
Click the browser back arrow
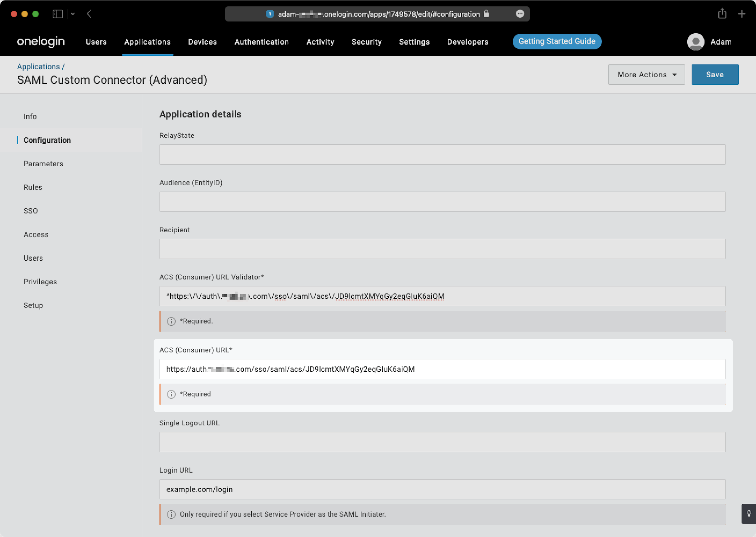pos(89,14)
